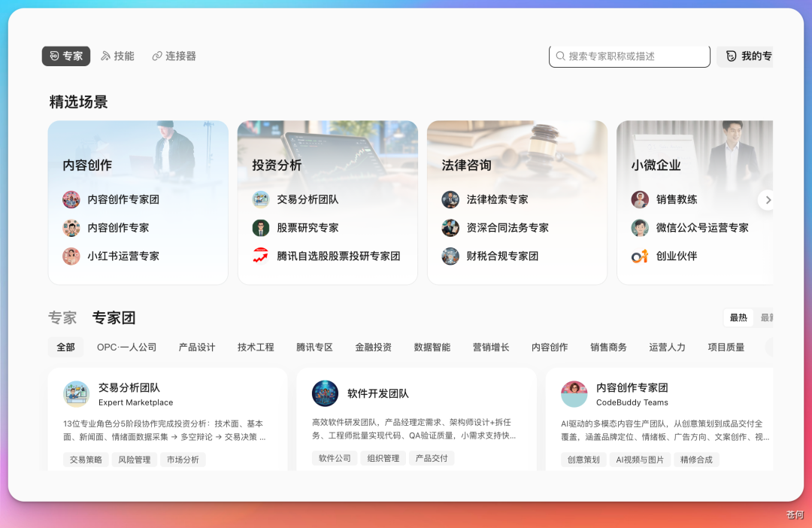Screen dimensions: 812x528
Task: Filter by 营销增长 category
Action: (x=491, y=347)
